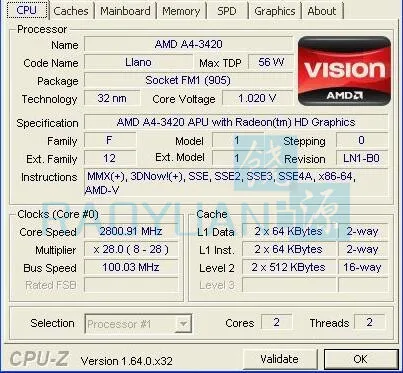Image resolution: width=403 pixels, height=373 pixels.
Task: Select the Name field AMD A4-3420
Action: pos(188,44)
